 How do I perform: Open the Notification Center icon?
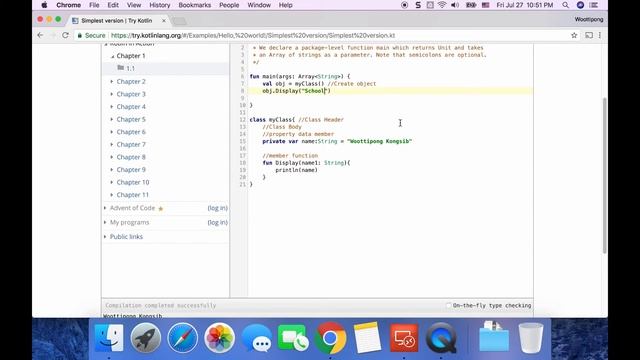[x=594, y=5]
